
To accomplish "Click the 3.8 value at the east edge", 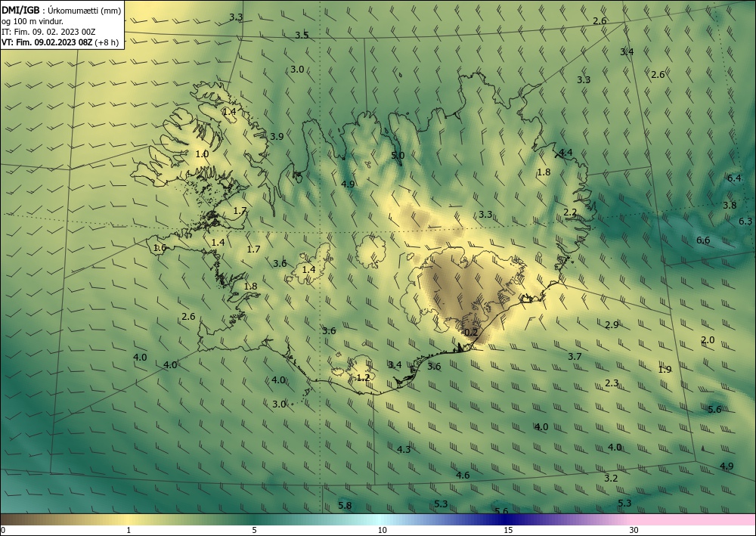I will (x=730, y=205).
